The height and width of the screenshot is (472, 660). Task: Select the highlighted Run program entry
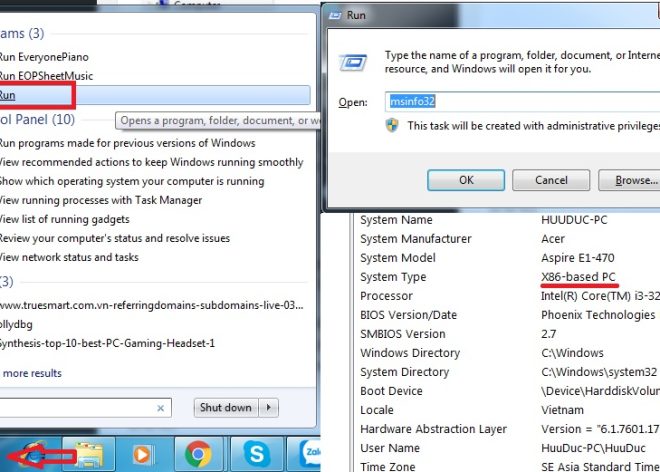pyautogui.click(x=155, y=95)
